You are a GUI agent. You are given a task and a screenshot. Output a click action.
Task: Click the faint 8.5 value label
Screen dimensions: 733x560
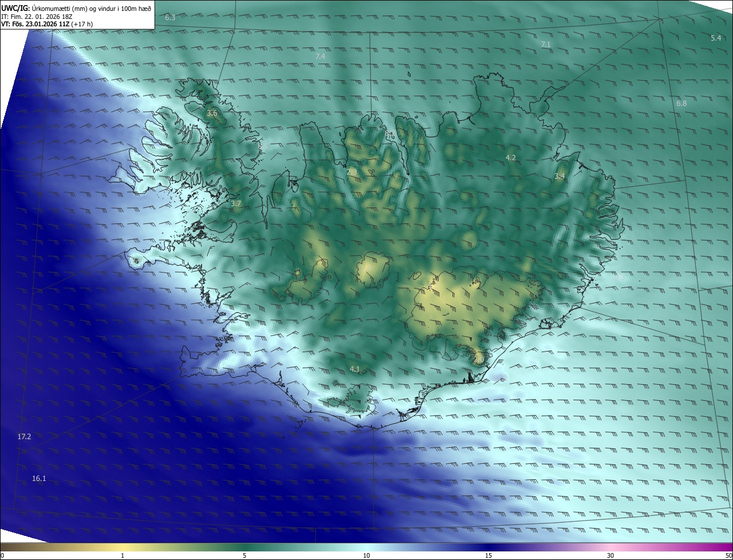[x=263, y=147]
